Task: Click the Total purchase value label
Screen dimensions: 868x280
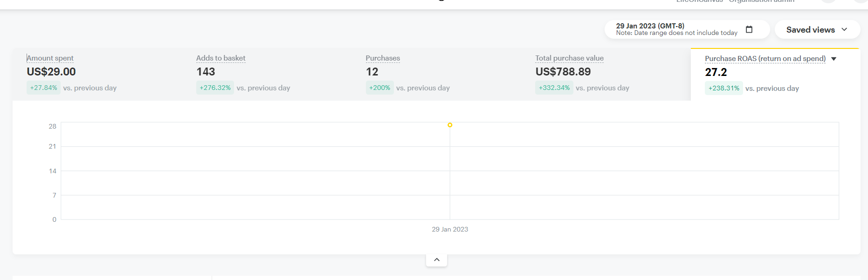Action: tap(569, 58)
